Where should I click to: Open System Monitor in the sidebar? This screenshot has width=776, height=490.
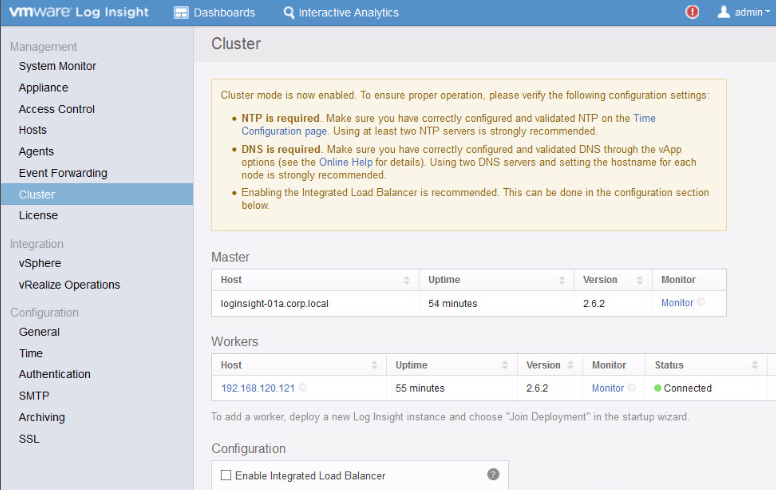coord(57,66)
